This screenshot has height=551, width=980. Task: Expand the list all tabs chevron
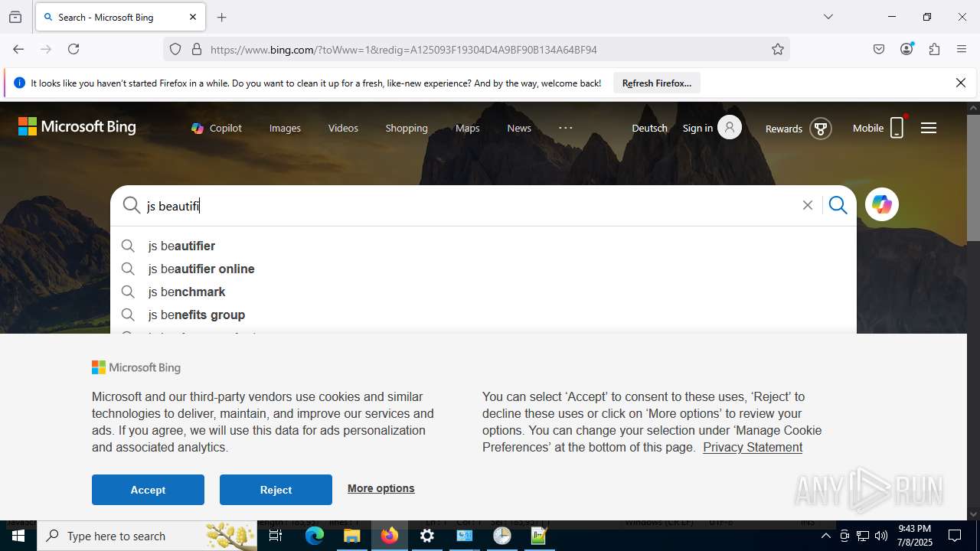click(828, 17)
